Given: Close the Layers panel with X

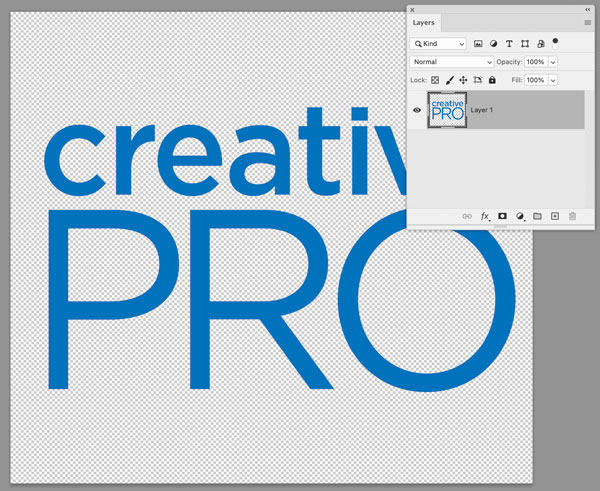Looking at the screenshot, I should coord(412,10).
